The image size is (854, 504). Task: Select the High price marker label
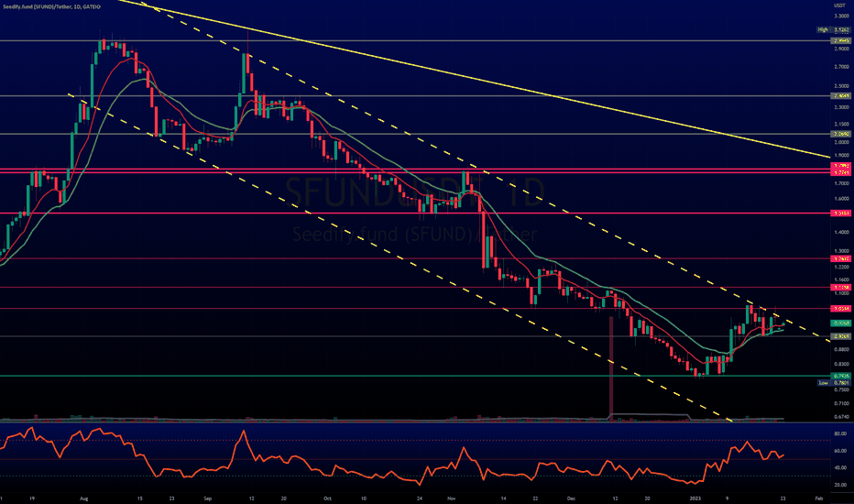point(823,29)
